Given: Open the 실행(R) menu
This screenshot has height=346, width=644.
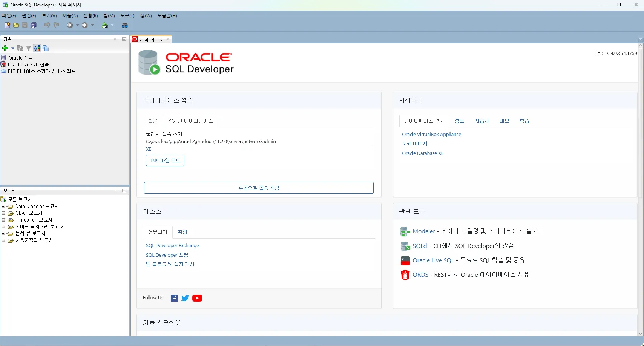Looking at the screenshot, I should 90,15.
